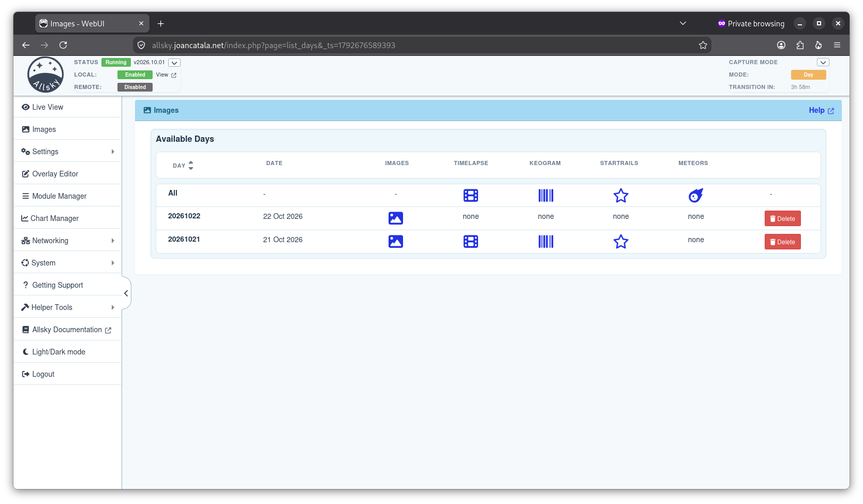
Task: Expand the Settings submenu
Action: [x=67, y=152]
